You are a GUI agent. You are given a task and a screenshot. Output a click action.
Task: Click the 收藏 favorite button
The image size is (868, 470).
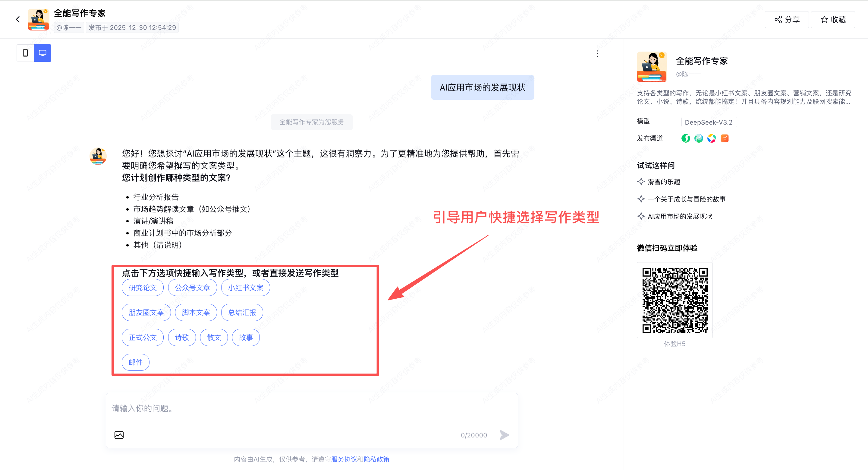coord(833,20)
